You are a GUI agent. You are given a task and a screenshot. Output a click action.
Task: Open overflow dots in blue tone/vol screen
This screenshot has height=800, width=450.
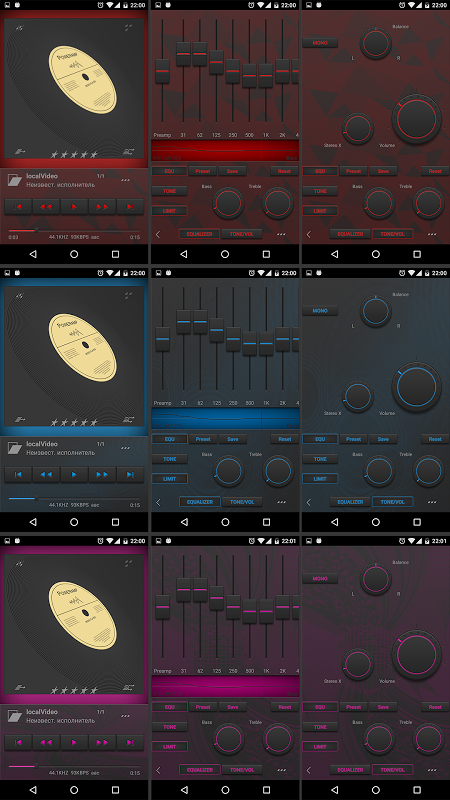(432, 502)
